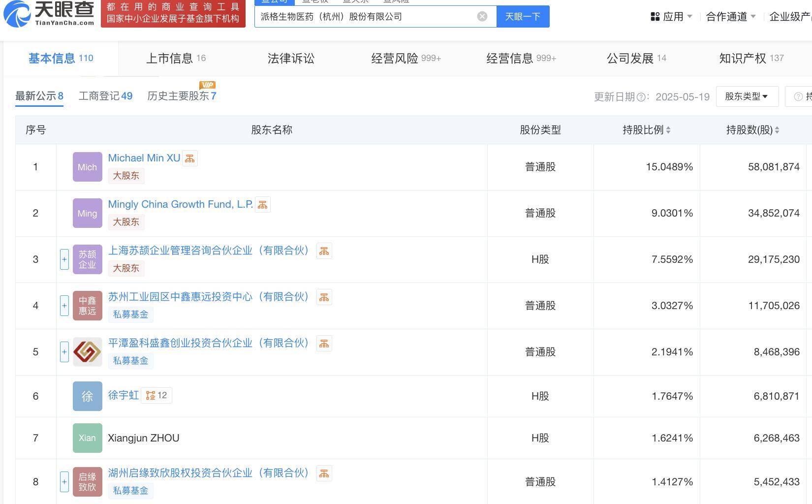Expand row 5 平潭盈科盛鑫 with the plus button

tap(64, 352)
